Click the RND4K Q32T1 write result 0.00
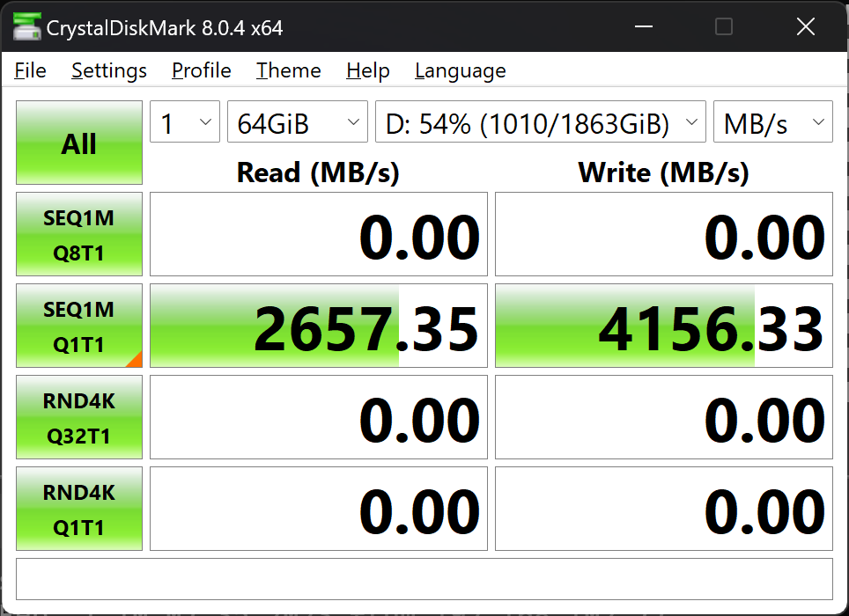This screenshot has height=616, width=849. [664, 417]
